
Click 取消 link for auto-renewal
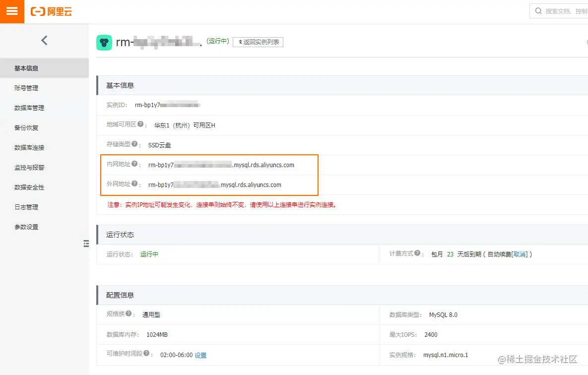tap(520, 254)
